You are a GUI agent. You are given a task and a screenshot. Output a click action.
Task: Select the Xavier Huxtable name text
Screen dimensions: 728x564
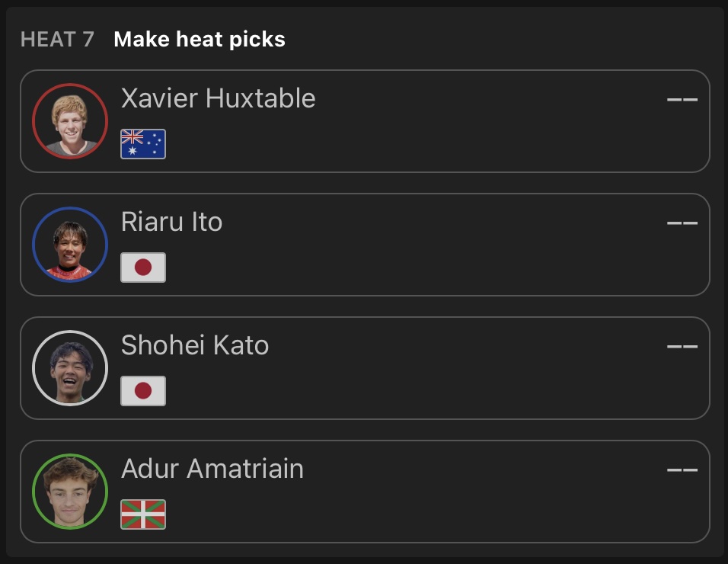click(218, 98)
